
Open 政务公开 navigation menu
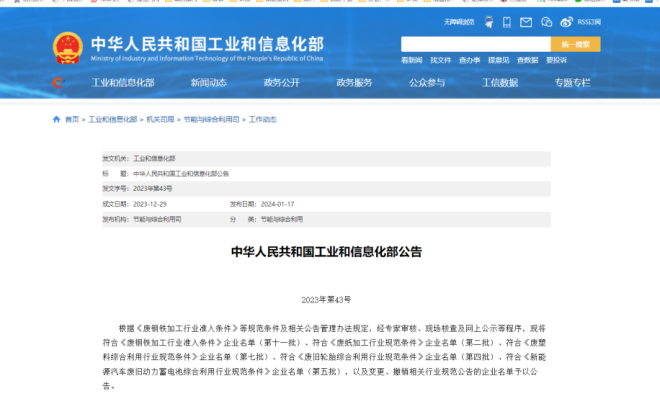(281, 82)
